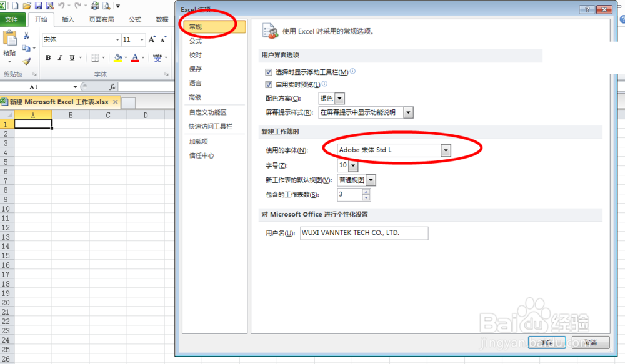Apply italic formatting
The image size is (625, 364).
pyautogui.click(x=61, y=58)
